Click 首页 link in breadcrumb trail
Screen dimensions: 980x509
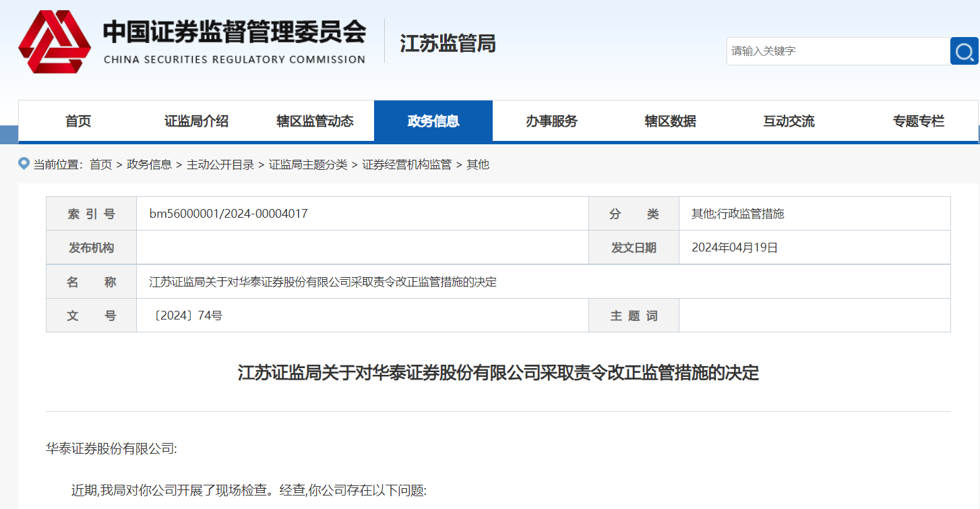[100, 164]
